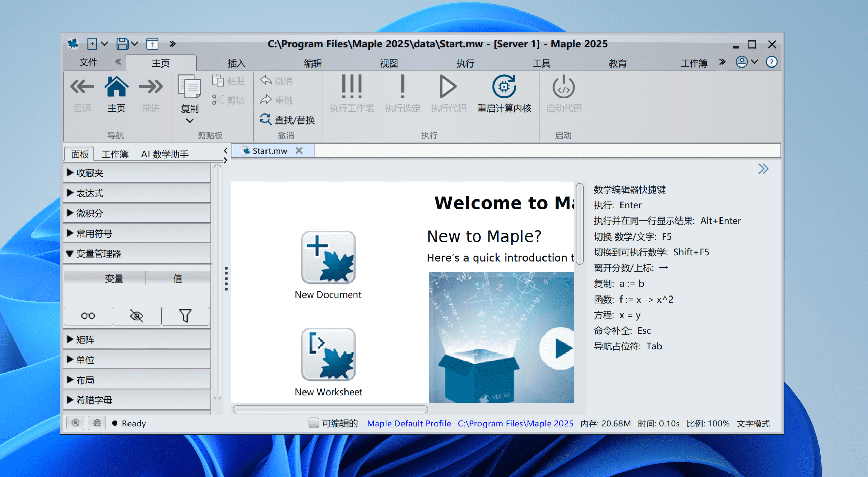The width and height of the screenshot is (868, 477).
Task: Toggle the crossed-eye hide variables button
Action: [x=137, y=316]
